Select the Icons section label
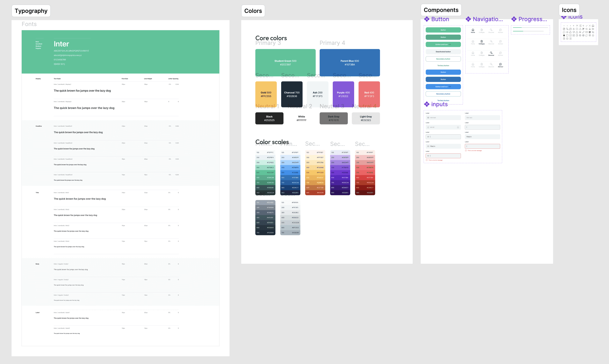This screenshot has width=609, height=364. click(x=569, y=10)
